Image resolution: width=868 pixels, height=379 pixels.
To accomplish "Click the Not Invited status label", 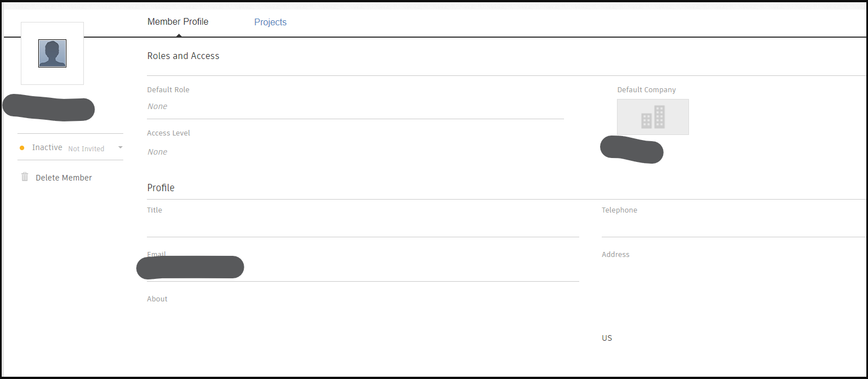I will [86, 149].
